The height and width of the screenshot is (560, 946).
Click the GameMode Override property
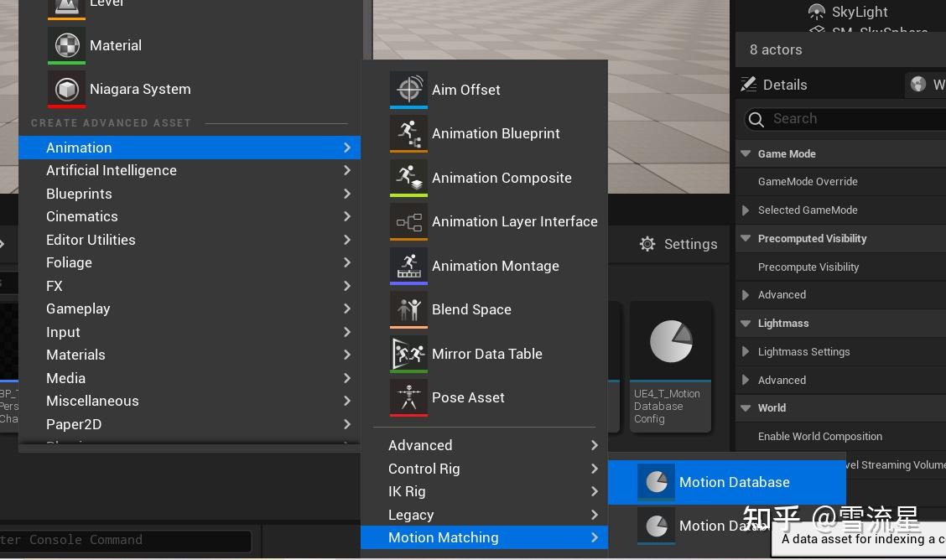(x=808, y=181)
